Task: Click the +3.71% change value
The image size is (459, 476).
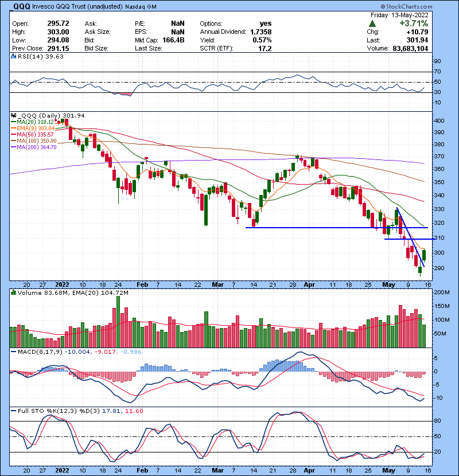Action: pyautogui.click(x=414, y=24)
